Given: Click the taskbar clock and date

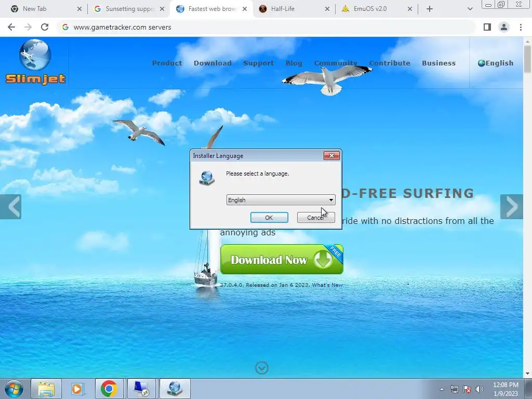Looking at the screenshot, I should [x=506, y=389].
